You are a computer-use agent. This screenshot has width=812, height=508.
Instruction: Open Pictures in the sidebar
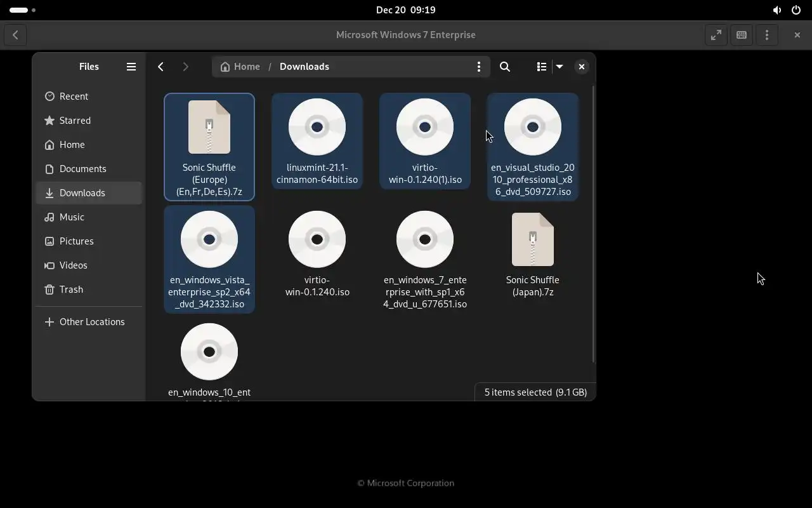89,241
